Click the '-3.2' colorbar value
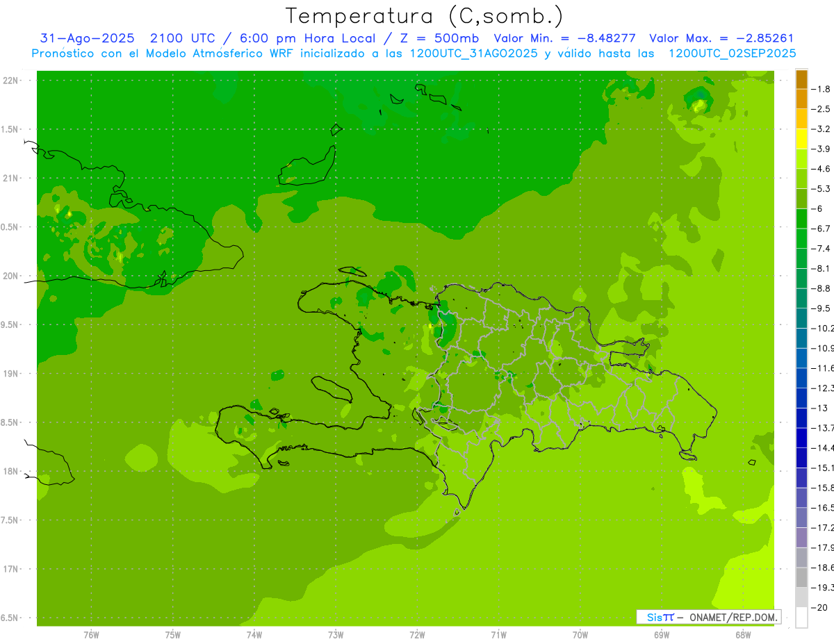Viewport: 834px width, 644px height. pyautogui.click(x=821, y=129)
